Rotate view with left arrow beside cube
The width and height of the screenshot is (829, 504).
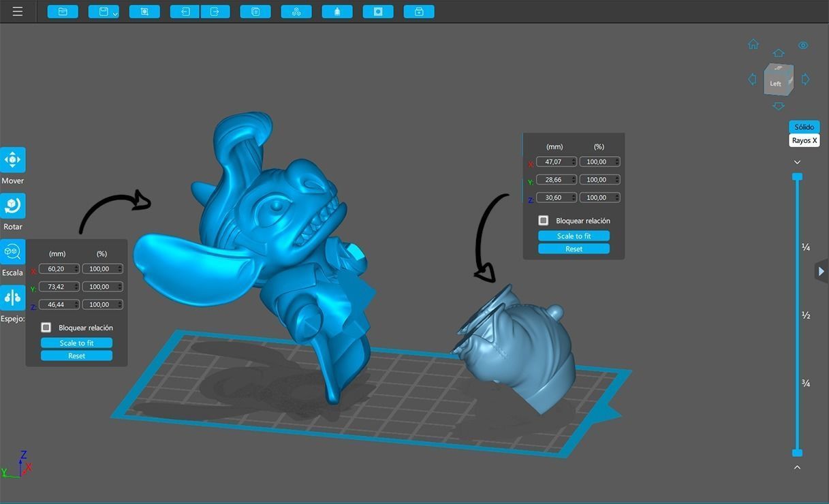(752, 79)
